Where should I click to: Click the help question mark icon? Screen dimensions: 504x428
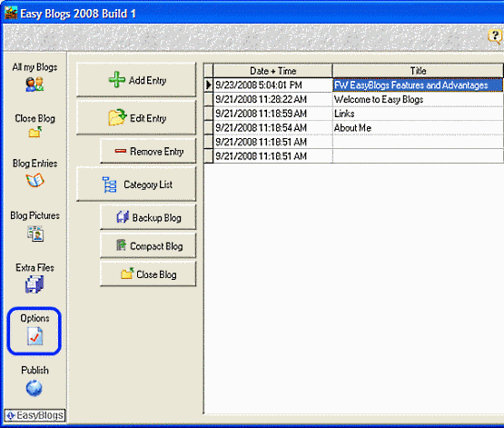[495, 36]
